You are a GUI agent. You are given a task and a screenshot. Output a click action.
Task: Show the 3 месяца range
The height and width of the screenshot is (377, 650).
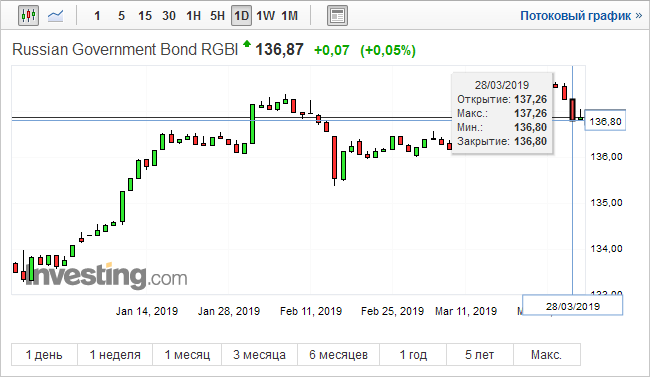260,355
